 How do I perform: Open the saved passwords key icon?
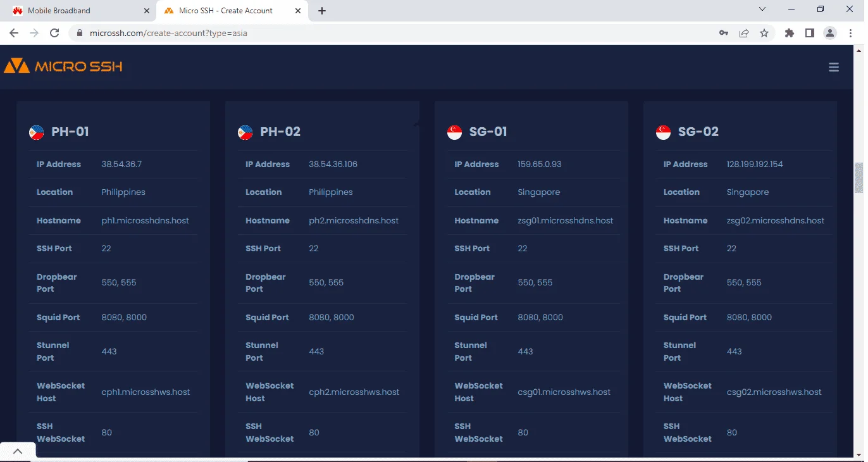724,33
